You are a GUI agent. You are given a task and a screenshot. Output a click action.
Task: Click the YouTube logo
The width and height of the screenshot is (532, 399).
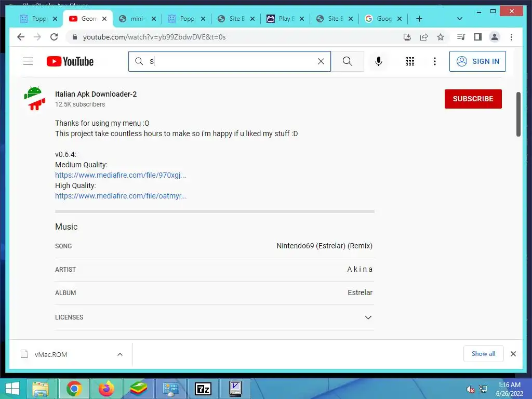click(70, 61)
